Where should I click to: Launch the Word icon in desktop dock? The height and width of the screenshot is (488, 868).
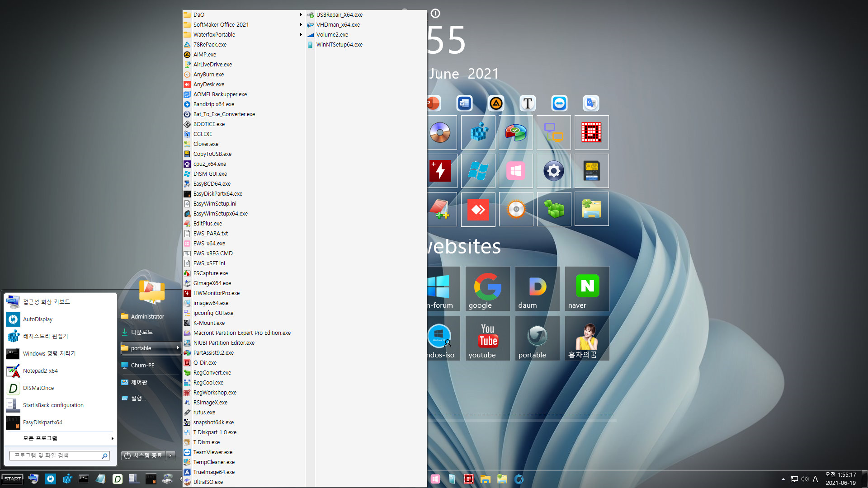point(464,103)
